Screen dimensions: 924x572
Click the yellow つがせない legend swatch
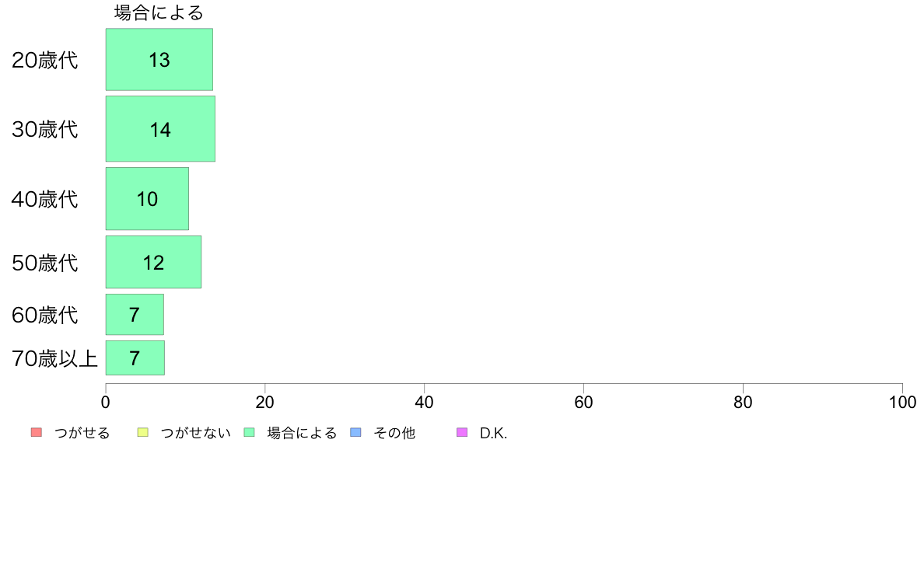pyautogui.click(x=142, y=432)
